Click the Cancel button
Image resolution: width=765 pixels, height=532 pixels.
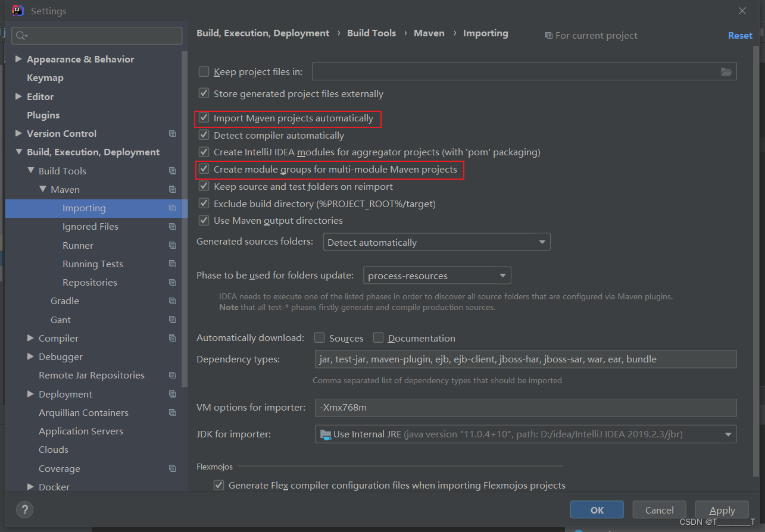[660, 510]
